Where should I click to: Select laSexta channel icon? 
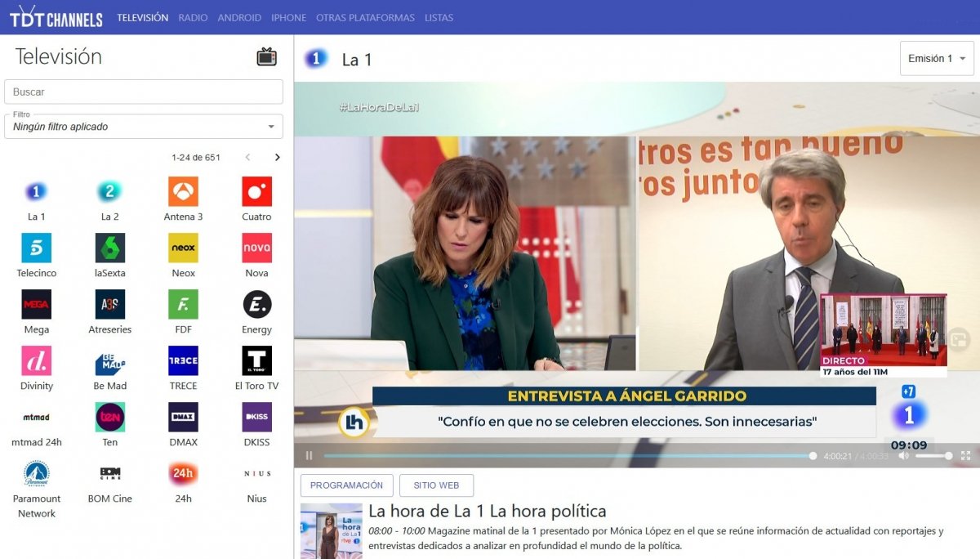click(x=109, y=248)
